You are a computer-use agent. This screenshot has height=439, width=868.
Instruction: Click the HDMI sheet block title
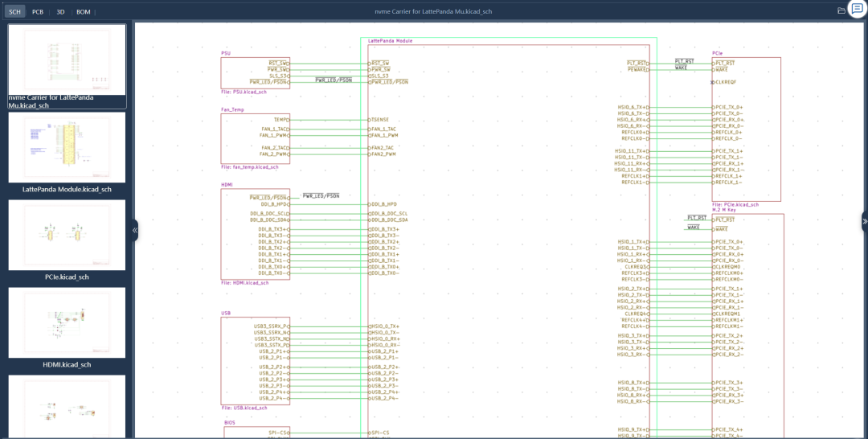227,185
